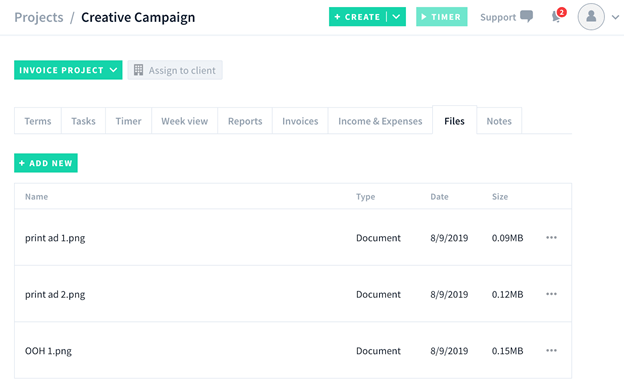The image size is (624, 385).
Task: Open the Notes tab
Action: 499,121
